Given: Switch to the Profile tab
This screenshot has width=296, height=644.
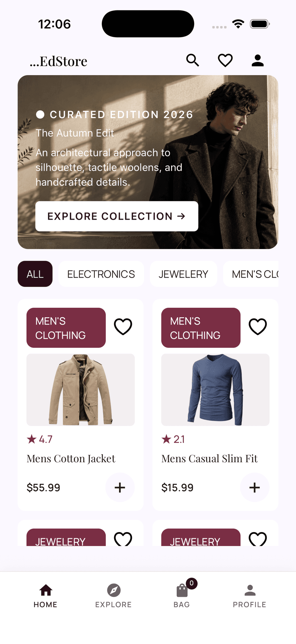Looking at the screenshot, I should 250,596.
